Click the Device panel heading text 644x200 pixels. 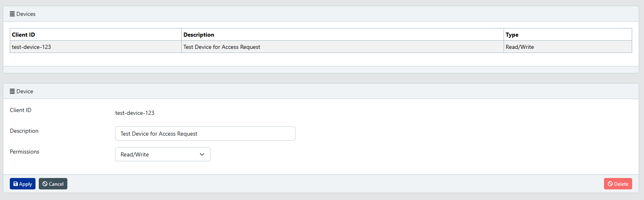click(25, 91)
